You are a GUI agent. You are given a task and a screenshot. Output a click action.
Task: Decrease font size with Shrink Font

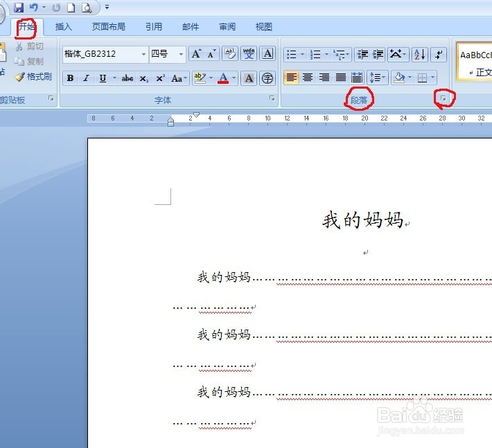(x=211, y=54)
